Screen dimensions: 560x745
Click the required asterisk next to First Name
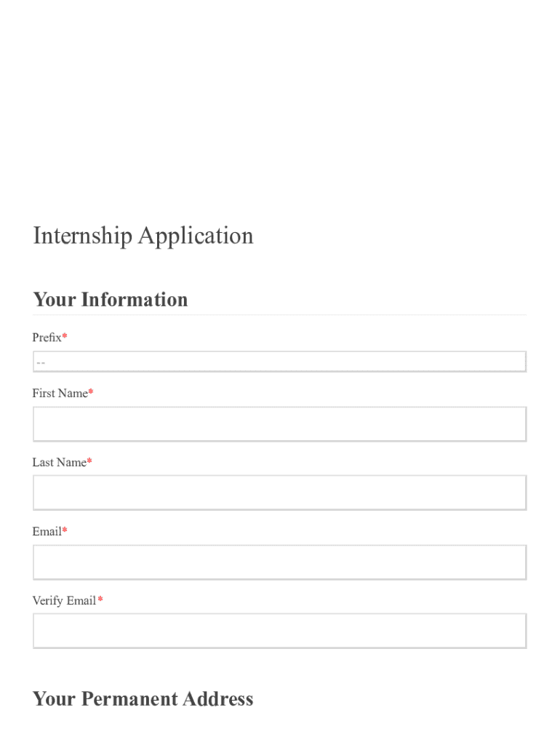click(x=91, y=393)
